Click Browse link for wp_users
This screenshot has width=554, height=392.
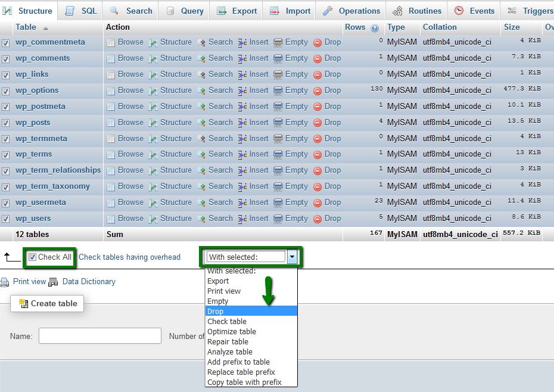(x=130, y=219)
